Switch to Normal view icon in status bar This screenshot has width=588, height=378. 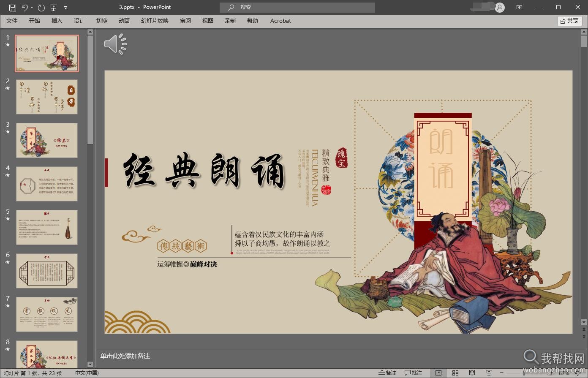pyautogui.click(x=438, y=373)
